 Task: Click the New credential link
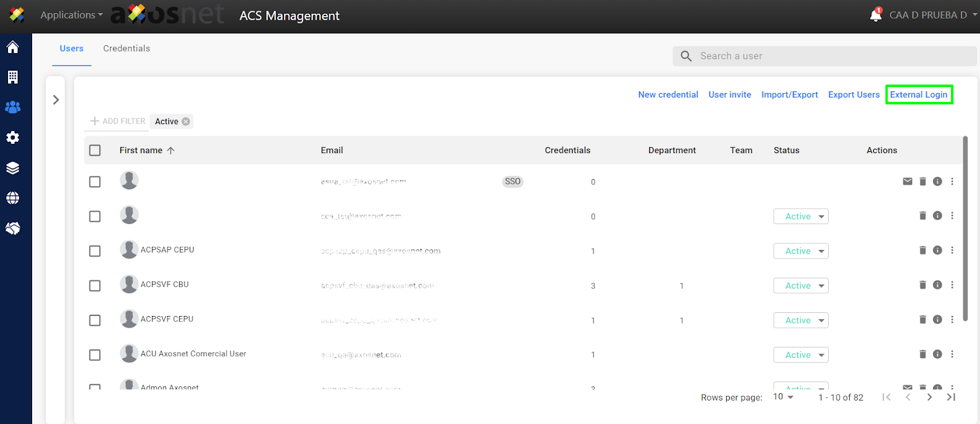pyautogui.click(x=668, y=94)
